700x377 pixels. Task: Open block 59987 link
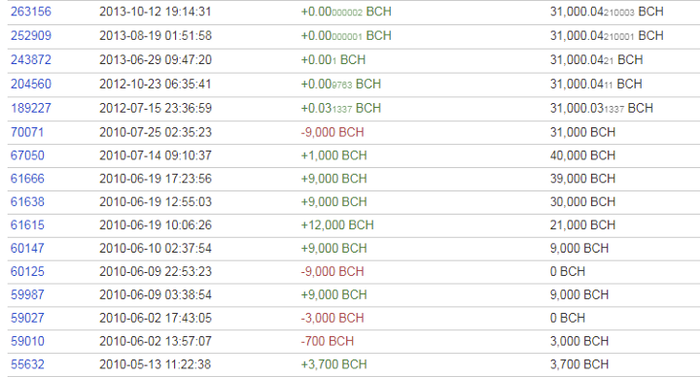27,295
